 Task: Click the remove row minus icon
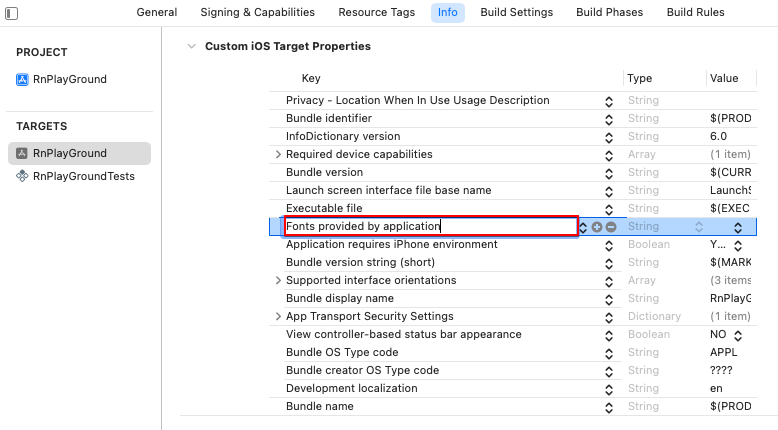click(x=611, y=227)
